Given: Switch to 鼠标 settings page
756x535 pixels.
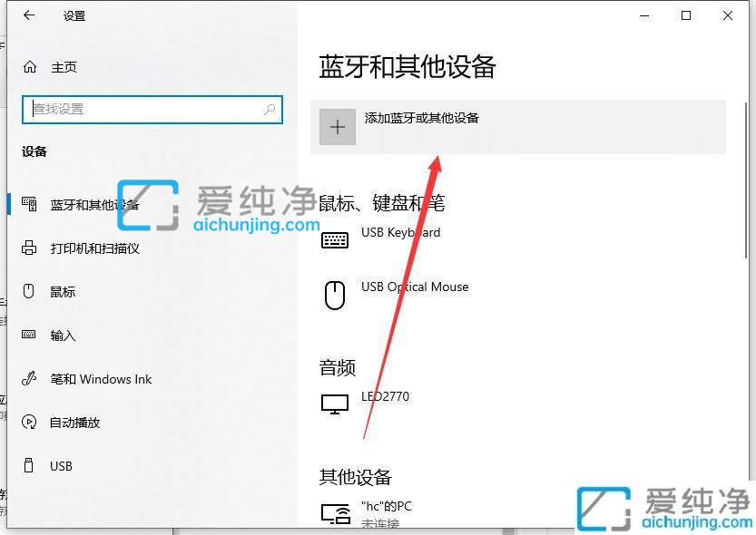Looking at the screenshot, I should coord(63,291).
